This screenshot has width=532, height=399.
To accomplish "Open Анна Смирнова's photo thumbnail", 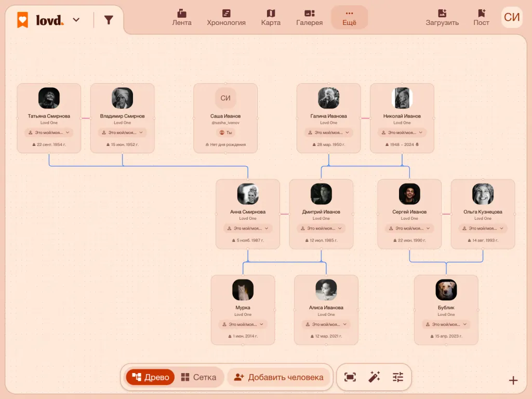I will (248, 194).
